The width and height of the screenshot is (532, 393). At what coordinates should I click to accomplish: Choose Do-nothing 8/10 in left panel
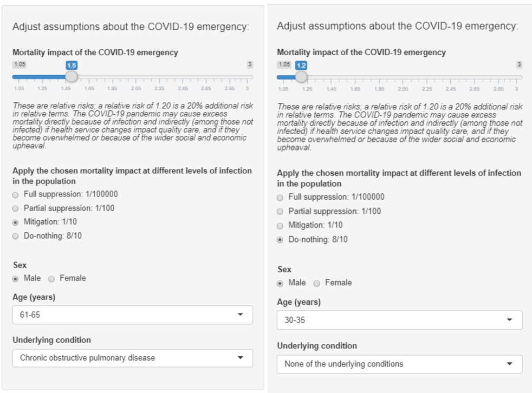[x=16, y=237]
